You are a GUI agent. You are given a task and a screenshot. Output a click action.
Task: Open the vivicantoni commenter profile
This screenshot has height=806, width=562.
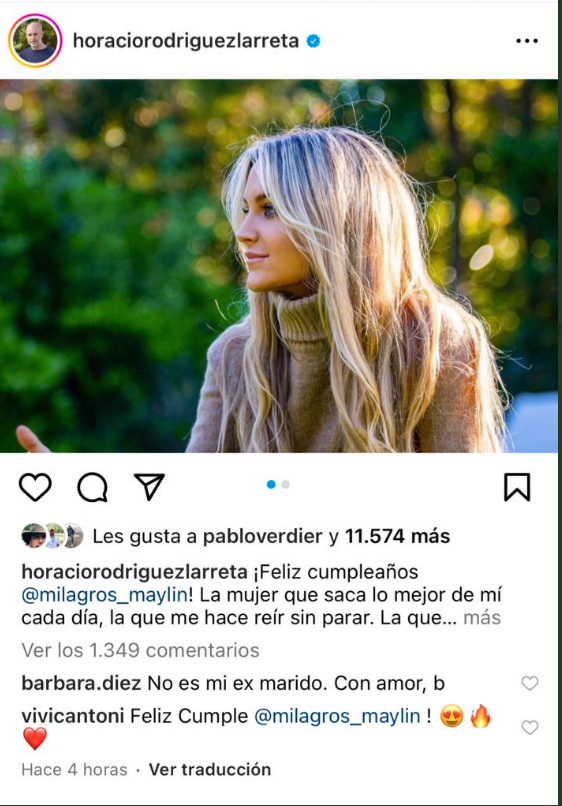pos(73,716)
